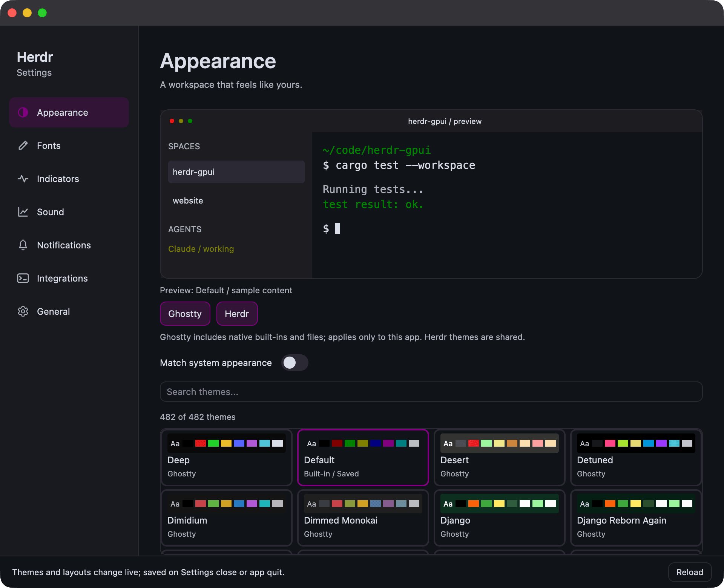
Task: Select the Herdr theme source button
Action: coord(237,314)
